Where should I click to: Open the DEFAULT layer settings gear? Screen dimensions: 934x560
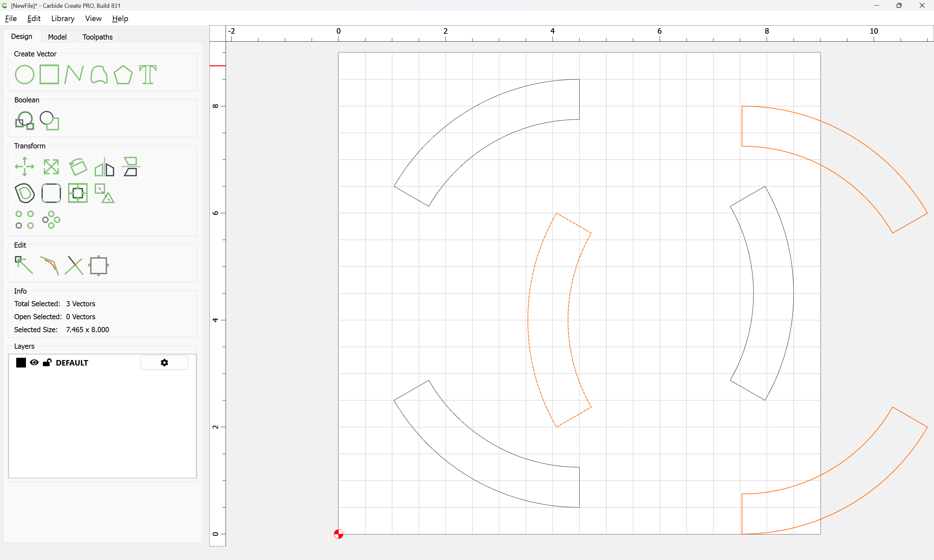(164, 363)
